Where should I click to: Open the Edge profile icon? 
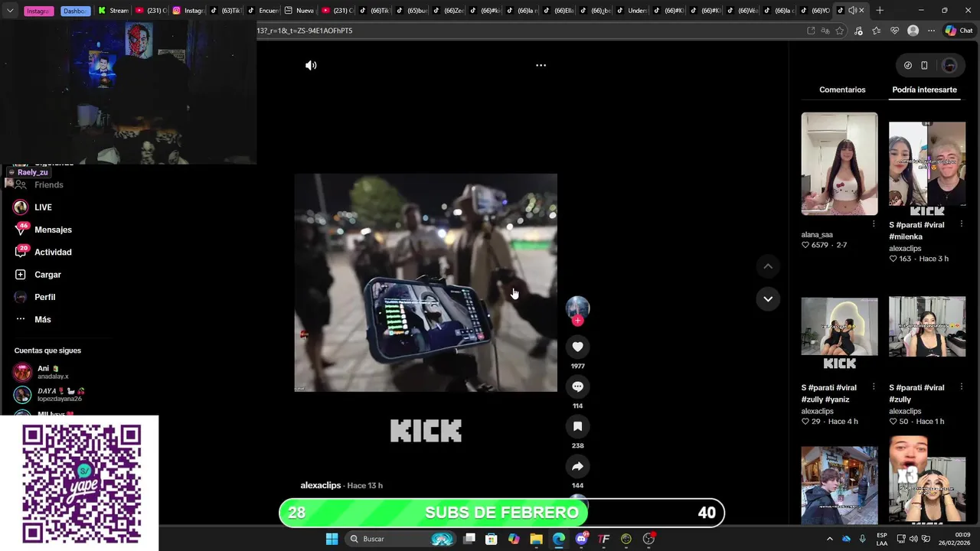click(913, 31)
